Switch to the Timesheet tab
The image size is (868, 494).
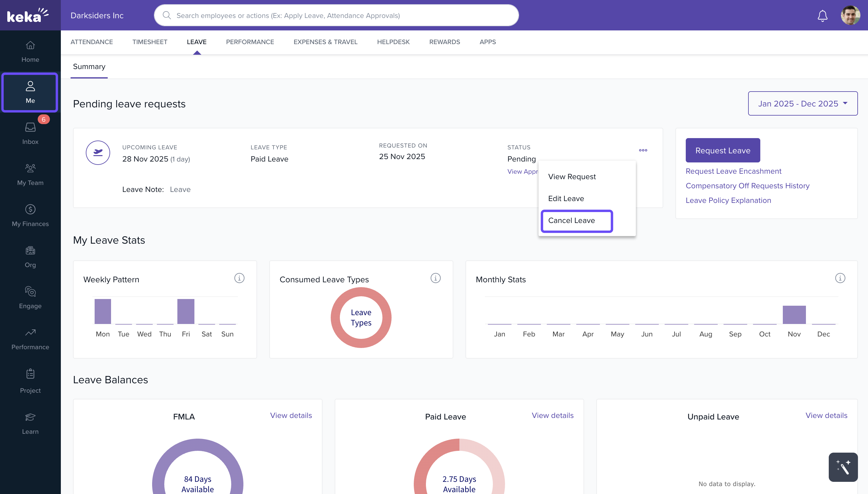coord(150,42)
